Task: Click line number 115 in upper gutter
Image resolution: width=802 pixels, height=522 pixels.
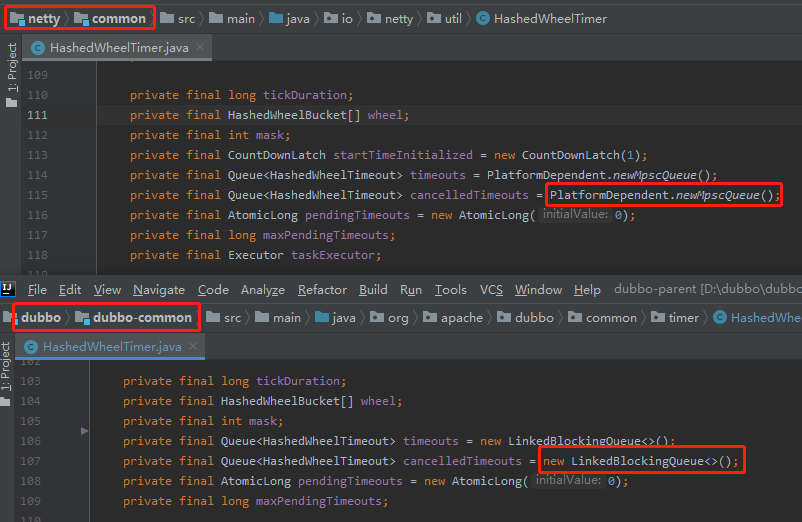Action: pos(37,195)
